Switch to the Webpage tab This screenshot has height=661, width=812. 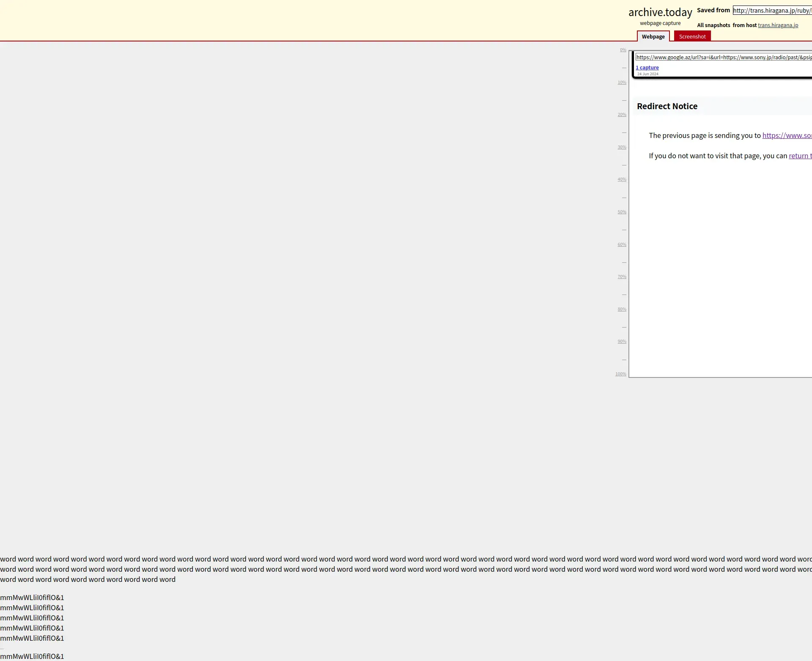click(653, 36)
